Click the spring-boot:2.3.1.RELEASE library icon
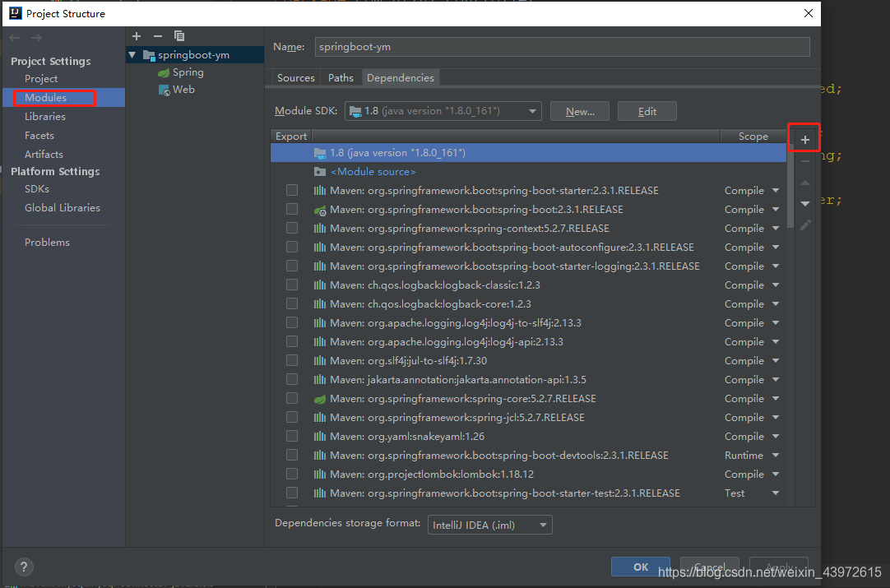Viewport: 890px width, 588px height. pyautogui.click(x=320, y=210)
